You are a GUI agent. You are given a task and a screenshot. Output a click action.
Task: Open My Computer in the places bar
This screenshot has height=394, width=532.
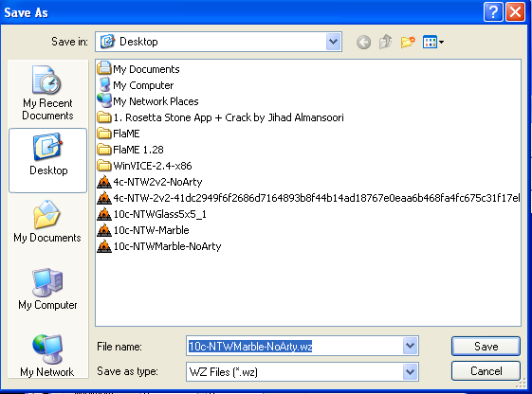click(47, 289)
